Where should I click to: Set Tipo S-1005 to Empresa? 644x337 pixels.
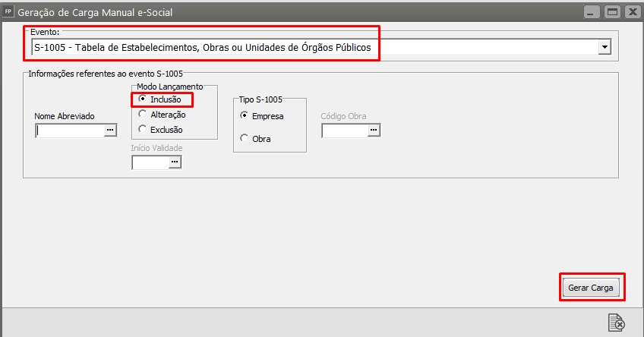[x=244, y=116]
